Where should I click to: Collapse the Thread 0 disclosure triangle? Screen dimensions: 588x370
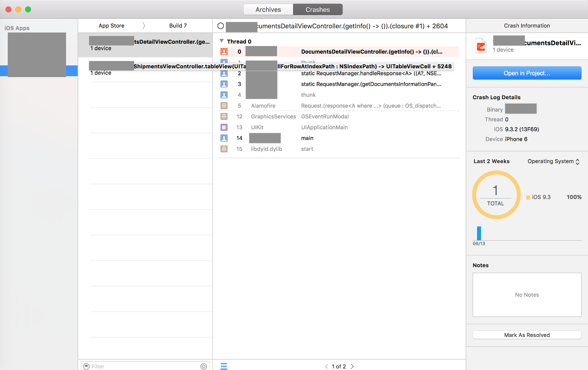[222, 41]
